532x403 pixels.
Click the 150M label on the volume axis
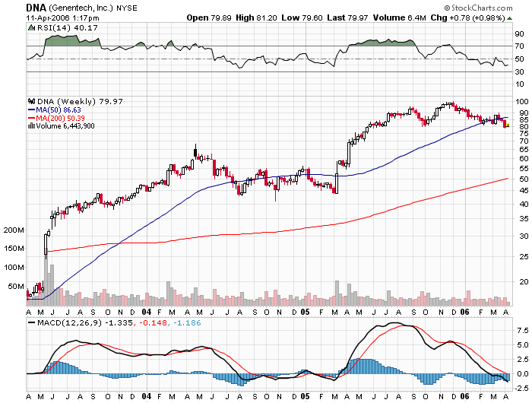coord(14,249)
